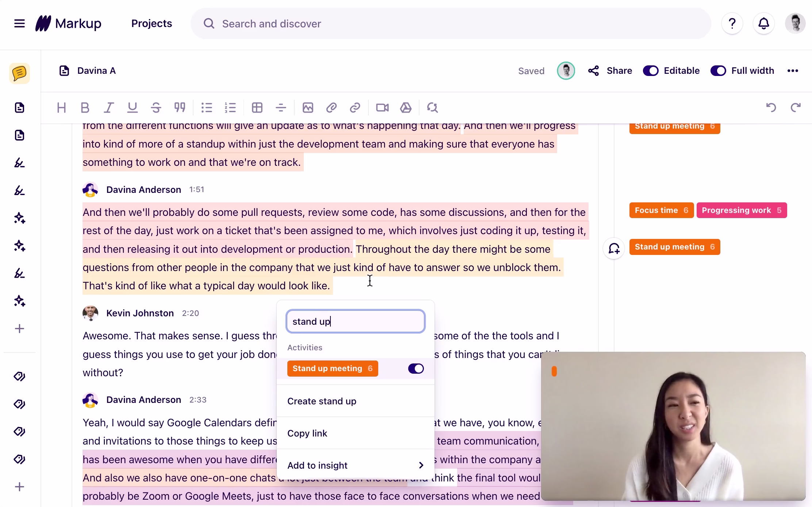Insert a table from toolbar
This screenshot has width=812, height=507.
coord(257,108)
